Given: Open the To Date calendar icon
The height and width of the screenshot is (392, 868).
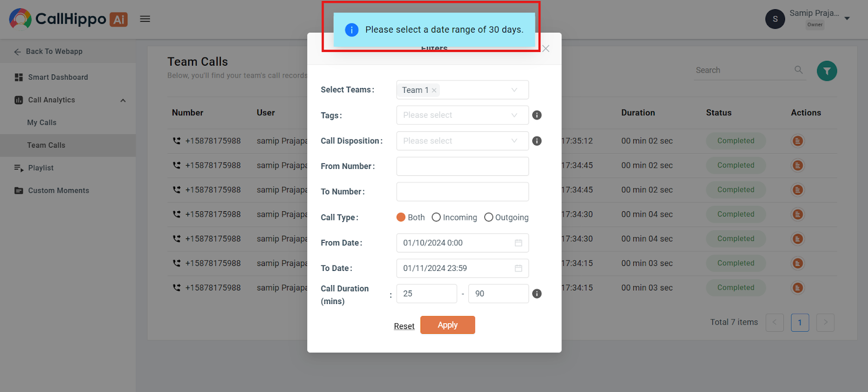Looking at the screenshot, I should click(x=519, y=268).
